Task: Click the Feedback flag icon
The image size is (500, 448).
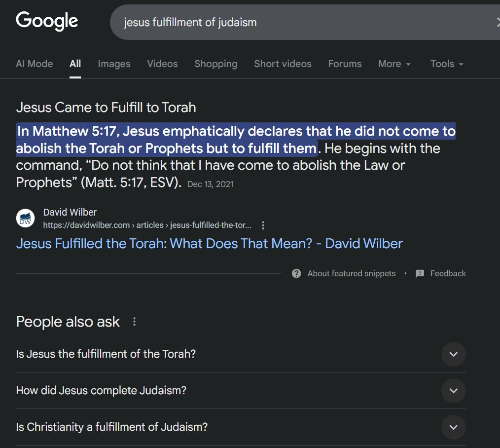Action: [420, 273]
